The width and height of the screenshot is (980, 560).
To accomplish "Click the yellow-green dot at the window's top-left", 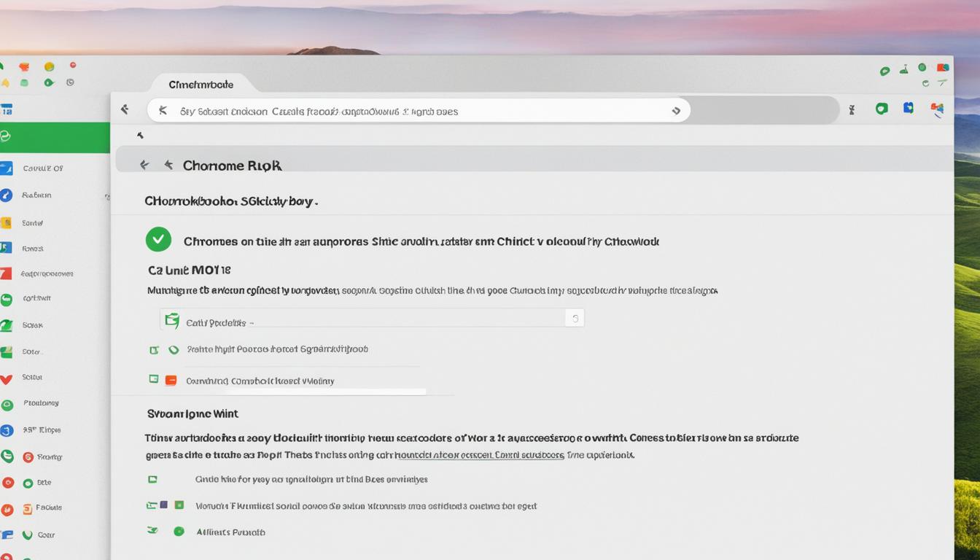I will pyautogui.click(x=49, y=66).
